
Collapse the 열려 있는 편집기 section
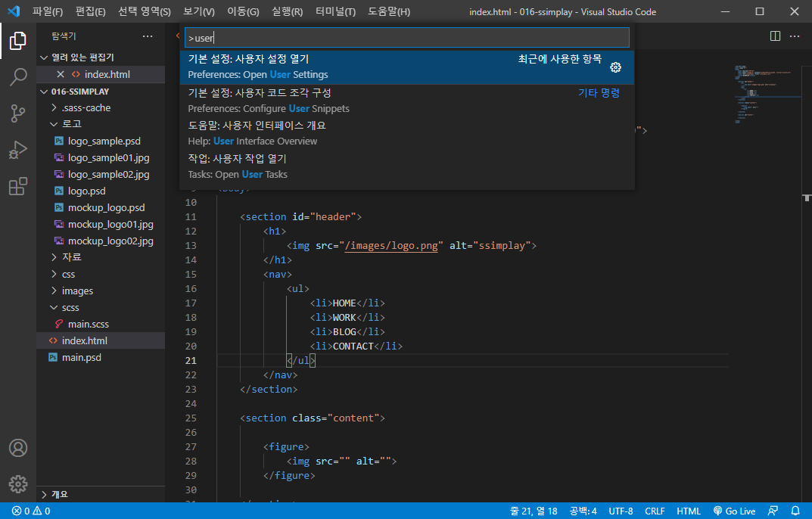point(101,57)
